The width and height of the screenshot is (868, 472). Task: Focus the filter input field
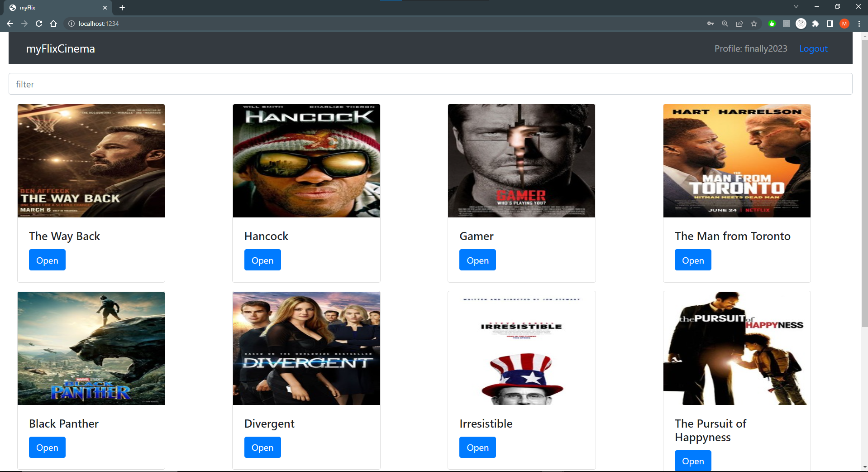[x=430, y=84]
